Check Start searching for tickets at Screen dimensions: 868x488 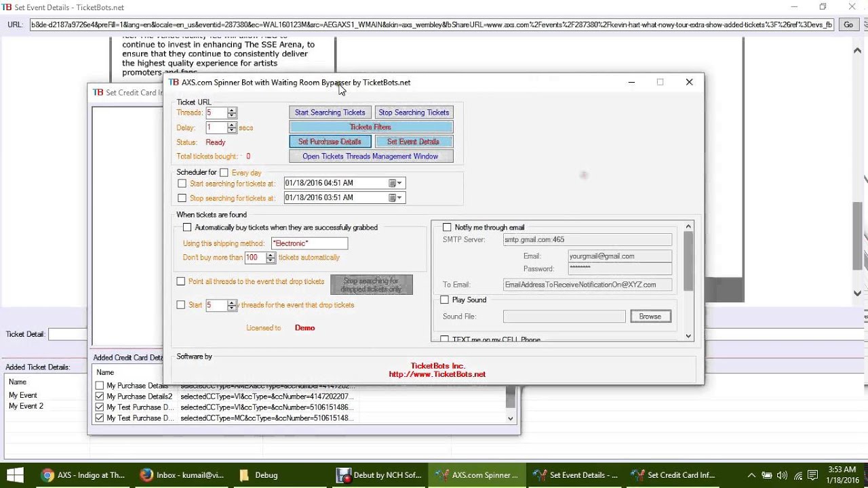[x=182, y=184]
